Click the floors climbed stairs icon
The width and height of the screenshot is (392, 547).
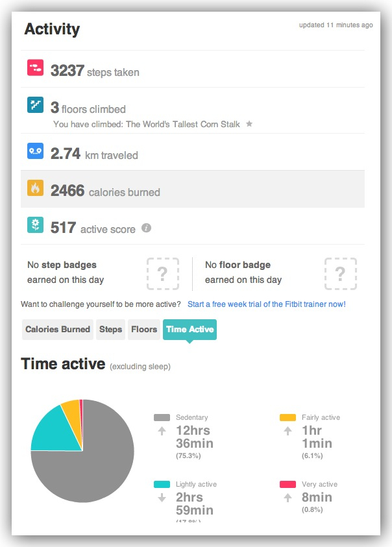click(x=36, y=104)
